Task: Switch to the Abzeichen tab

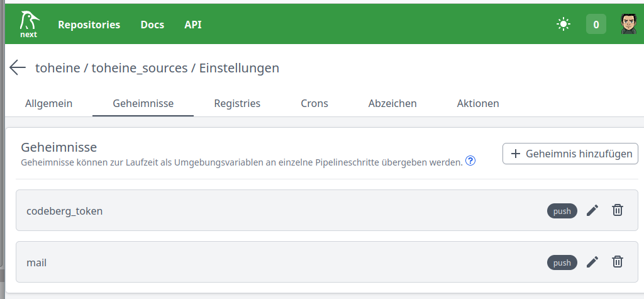Action: coord(392,103)
